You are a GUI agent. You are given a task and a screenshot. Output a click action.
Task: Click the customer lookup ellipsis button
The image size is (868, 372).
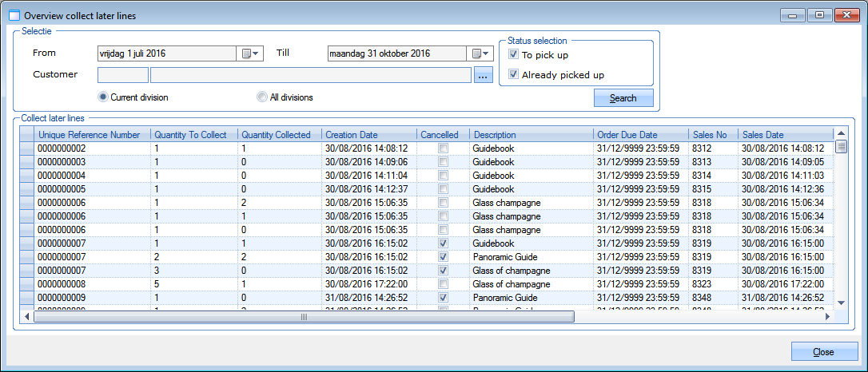point(483,75)
